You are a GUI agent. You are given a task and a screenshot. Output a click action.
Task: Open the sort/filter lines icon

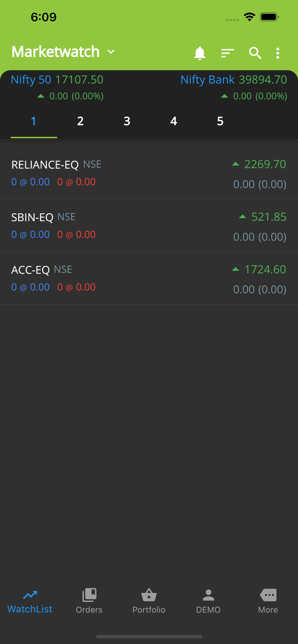pyautogui.click(x=227, y=53)
